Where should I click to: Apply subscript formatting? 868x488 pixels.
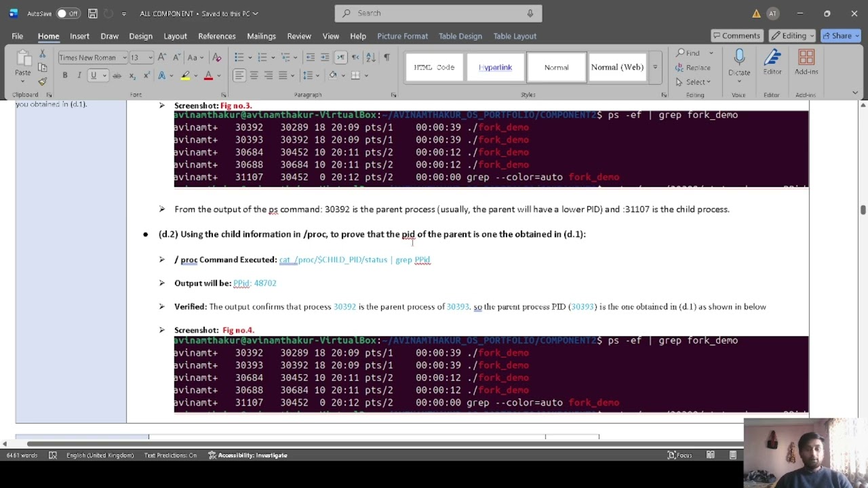(132, 75)
